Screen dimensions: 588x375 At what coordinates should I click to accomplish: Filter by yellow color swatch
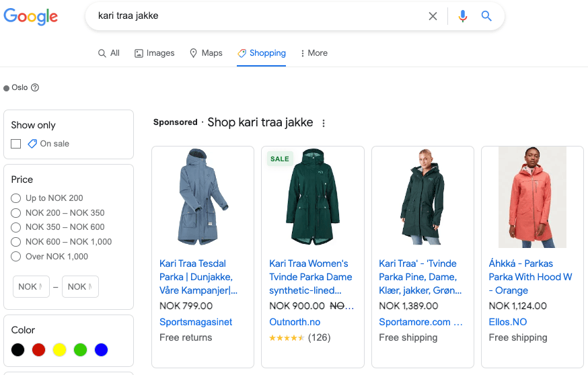coord(59,350)
